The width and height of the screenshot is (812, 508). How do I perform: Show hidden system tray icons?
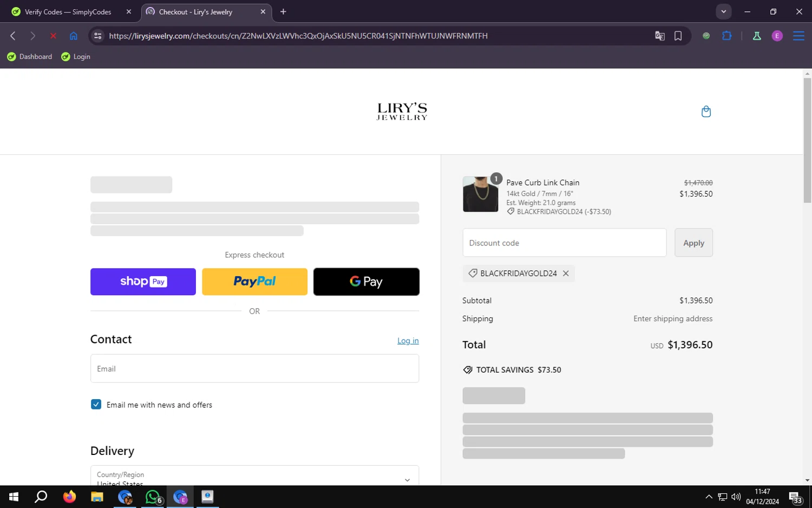point(709,497)
